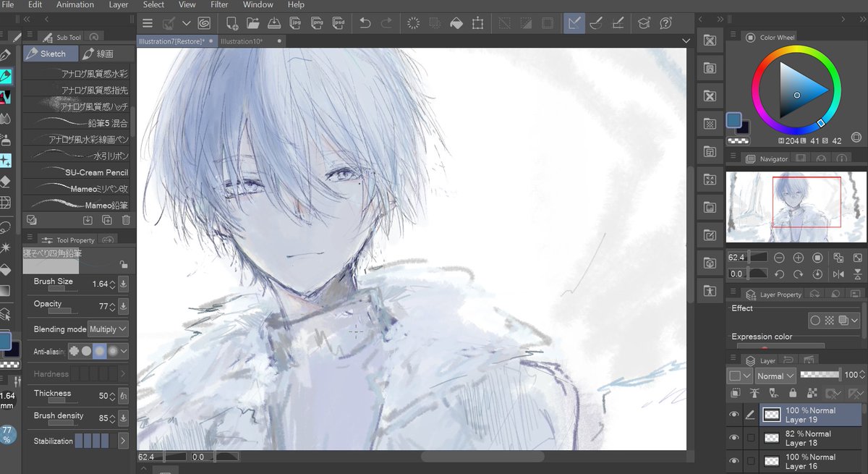The width and height of the screenshot is (868, 474).
Task: Export as jpg icon
Action: click(x=297, y=23)
